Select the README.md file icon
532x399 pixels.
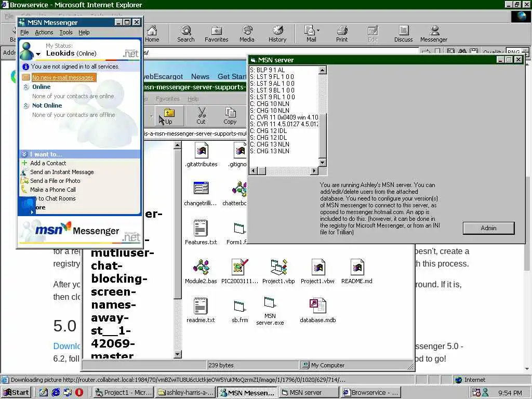click(356, 272)
